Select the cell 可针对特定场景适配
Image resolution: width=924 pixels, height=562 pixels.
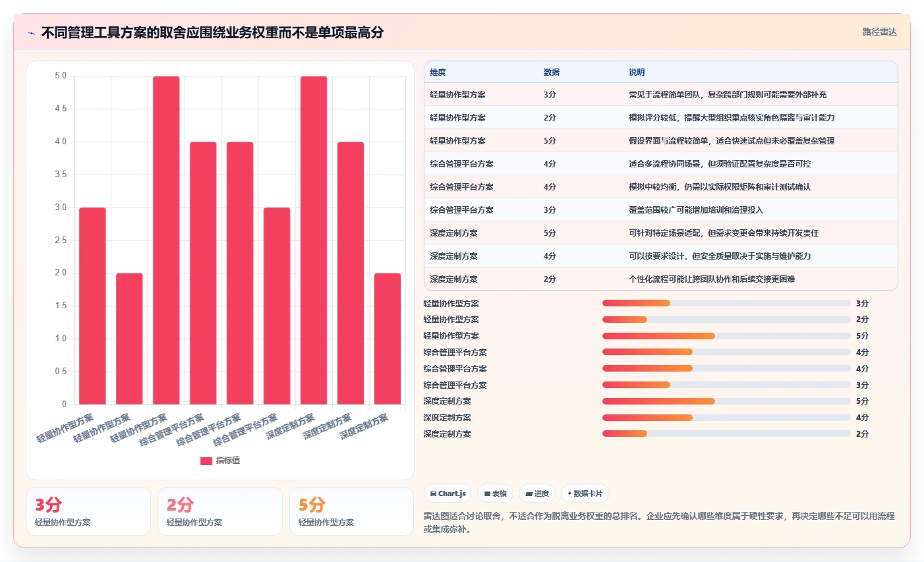click(724, 233)
